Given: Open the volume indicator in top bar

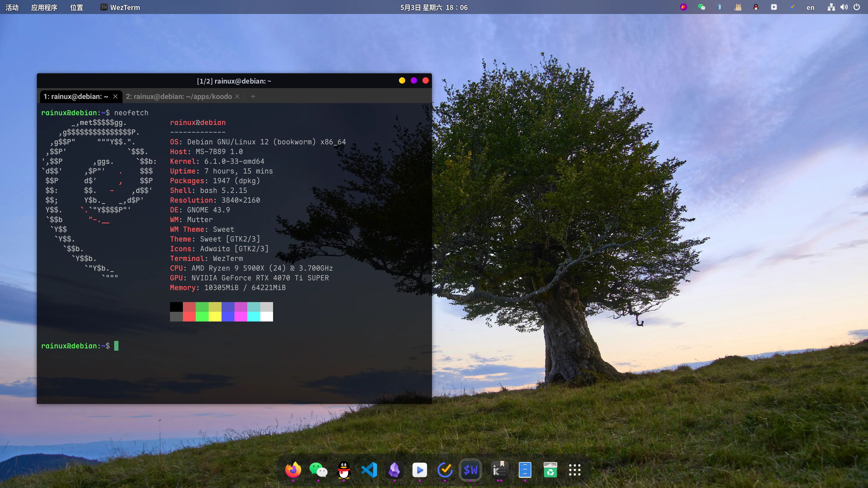Looking at the screenshot, I should [844, 7].
